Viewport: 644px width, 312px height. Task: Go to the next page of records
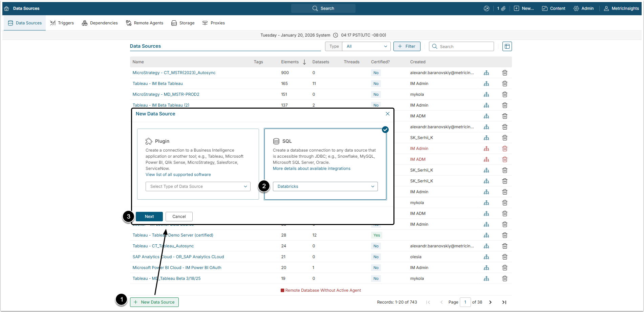pyautogui.click(x=490, y=302)
